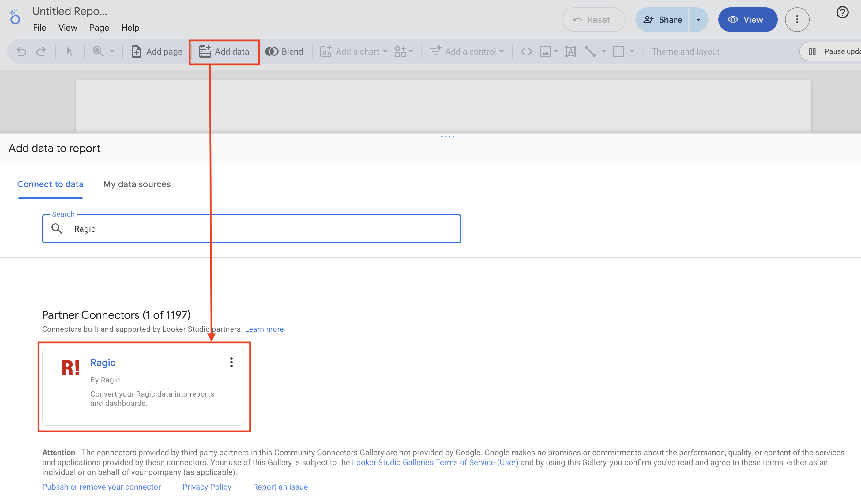Open the more options three-dot menu
The image size is (861, 504).
[x=797, y=20]
